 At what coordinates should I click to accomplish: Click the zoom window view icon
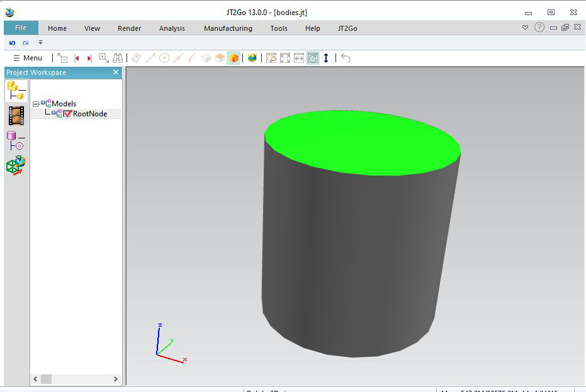click(x=271, y=58)
